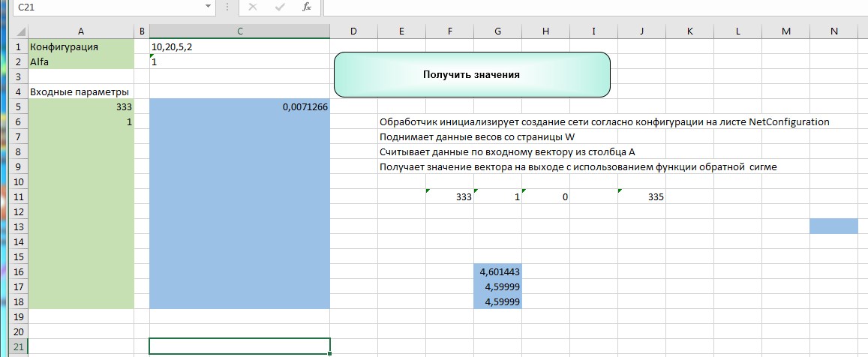Click text starting 'Получает значение вектора на выходе'
The image size is (868, 357).
(x=578, y=166)
